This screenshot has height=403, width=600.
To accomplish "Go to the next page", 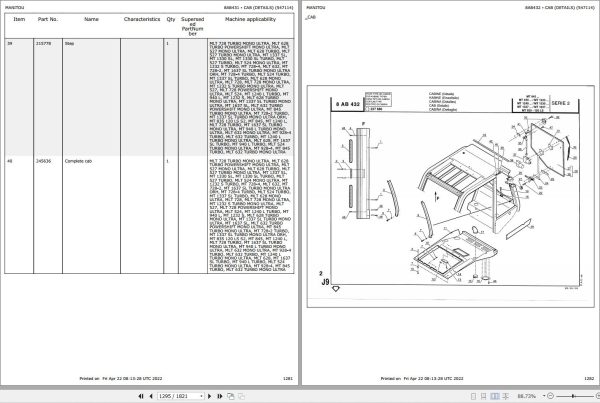I will (x=209, y=396).
